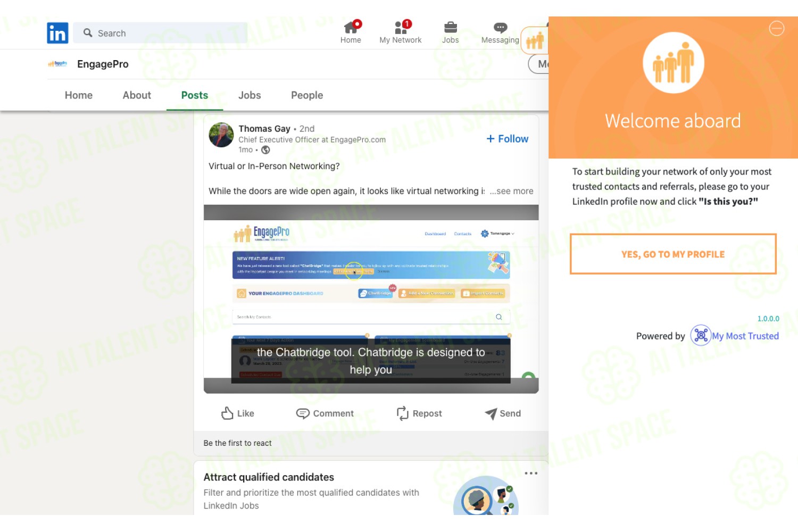
Task: Click into the LinkedIn Search field
Action: [161, 33]
